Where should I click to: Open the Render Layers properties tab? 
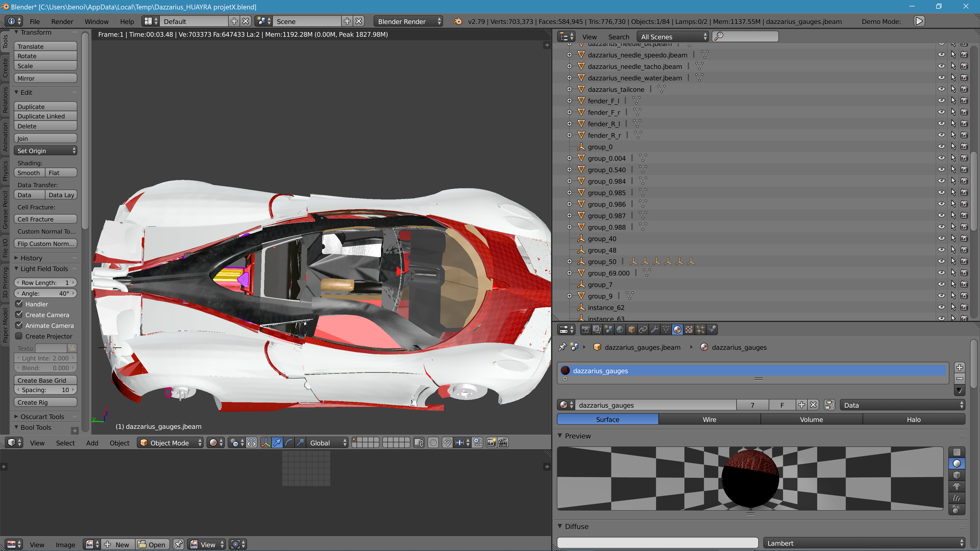[x=597, y=330]
